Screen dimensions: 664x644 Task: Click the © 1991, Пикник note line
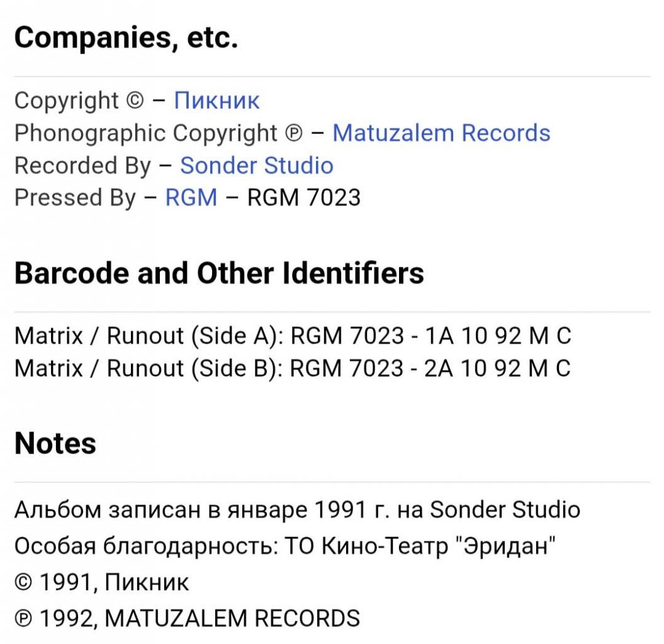[101, 582]
